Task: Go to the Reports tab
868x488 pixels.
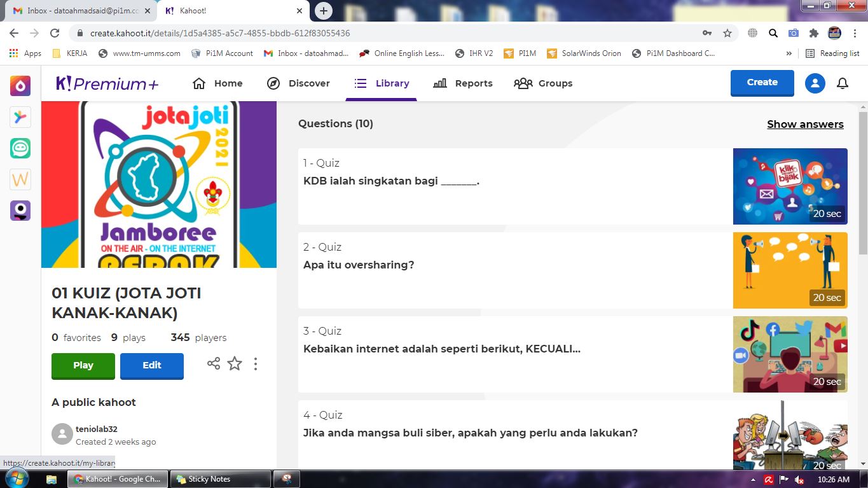Action: [463, 83]
